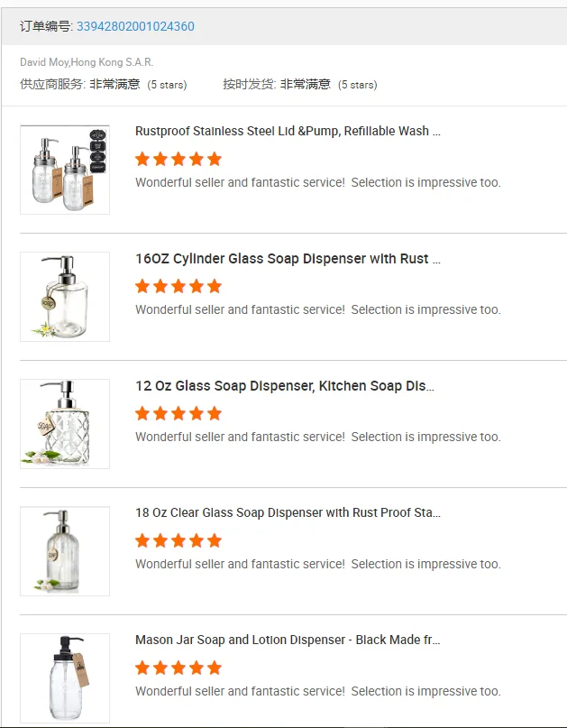567x728 pixels.
Task: Click the star rating under 12 Oz Glass dispenser
Action: click(x=178, y=414)
